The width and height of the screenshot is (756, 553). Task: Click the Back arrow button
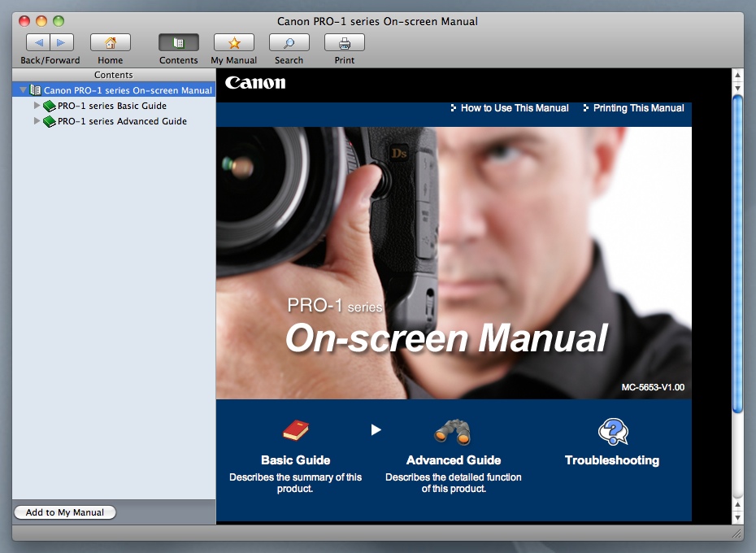point(38,42)
